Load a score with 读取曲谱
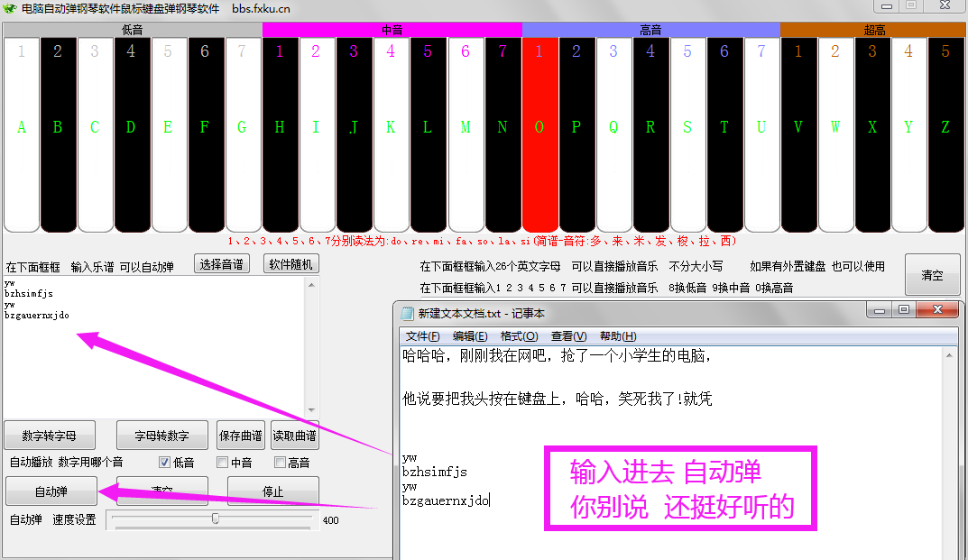Viewport: 968px width, 560px height. click(294, 436)
